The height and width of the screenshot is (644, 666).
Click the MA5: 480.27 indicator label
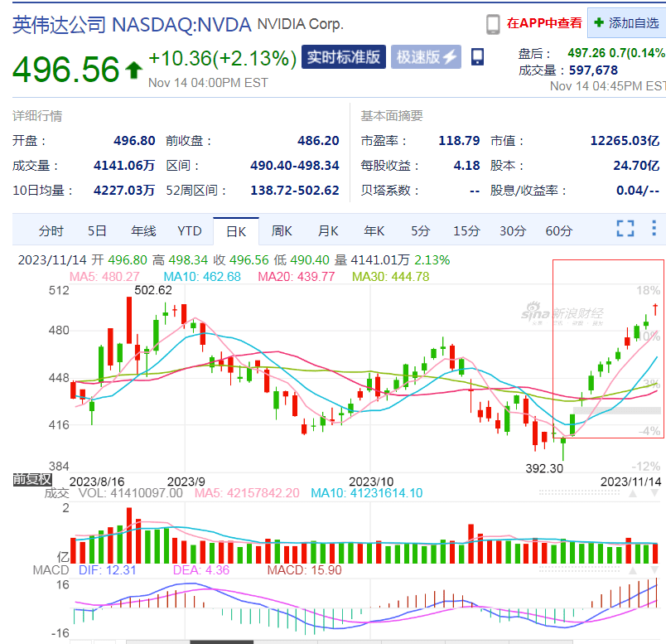(x=104, y=277)
